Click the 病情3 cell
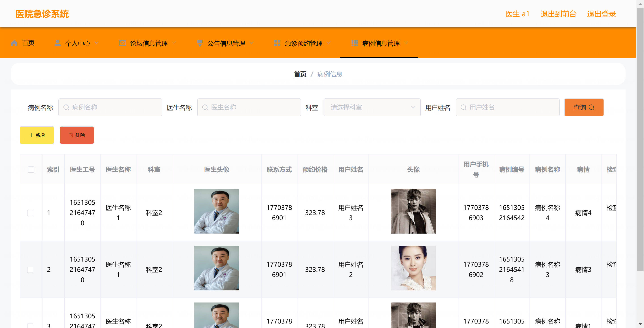Viewport: 644px width, 328px height. [x=583, y=269]
